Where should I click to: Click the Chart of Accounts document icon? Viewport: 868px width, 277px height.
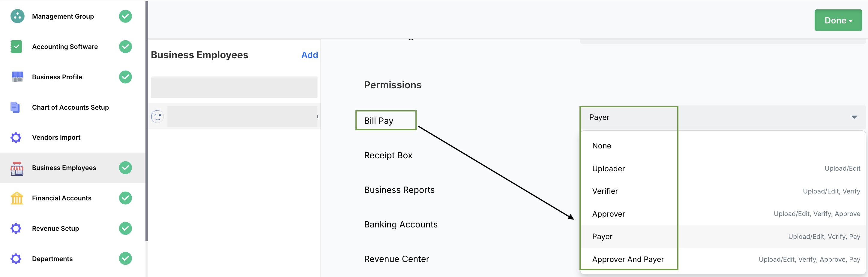click(15, 107)
